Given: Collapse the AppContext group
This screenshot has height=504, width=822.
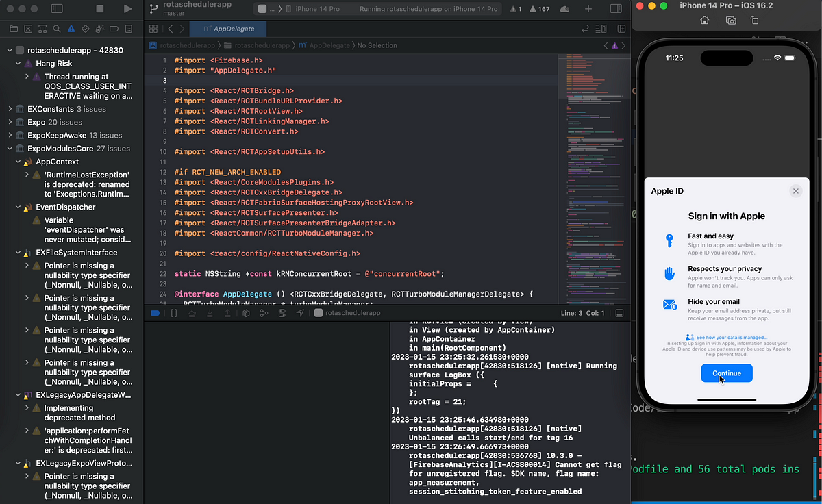Looking at the screenshot, I should pos(18,162).
